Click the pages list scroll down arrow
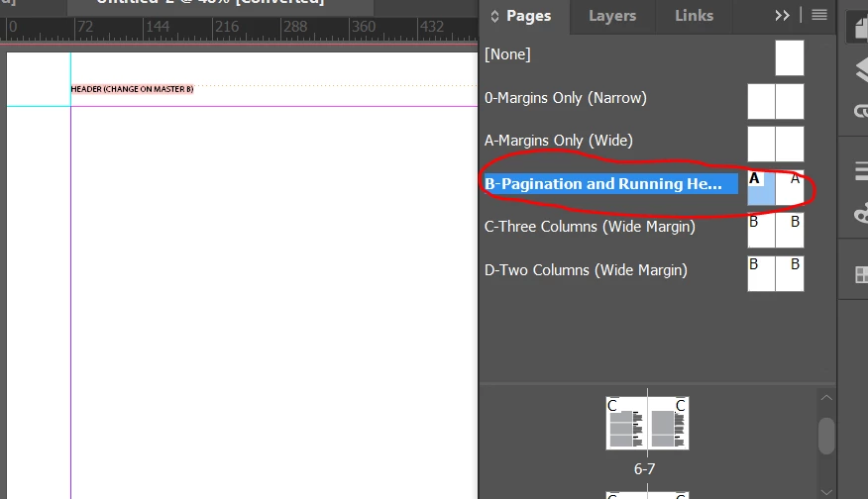868x499 pixels. click(x=826, y=492)
